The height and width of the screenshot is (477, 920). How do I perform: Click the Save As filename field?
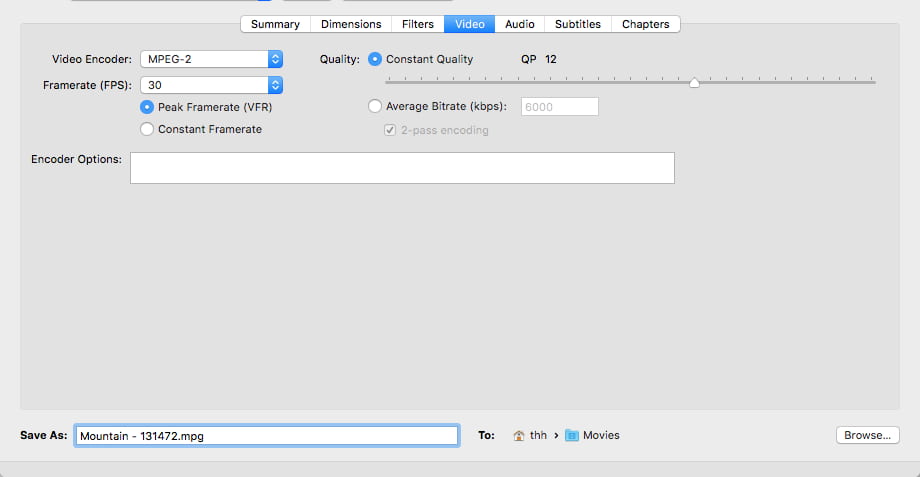pos(267,436)
